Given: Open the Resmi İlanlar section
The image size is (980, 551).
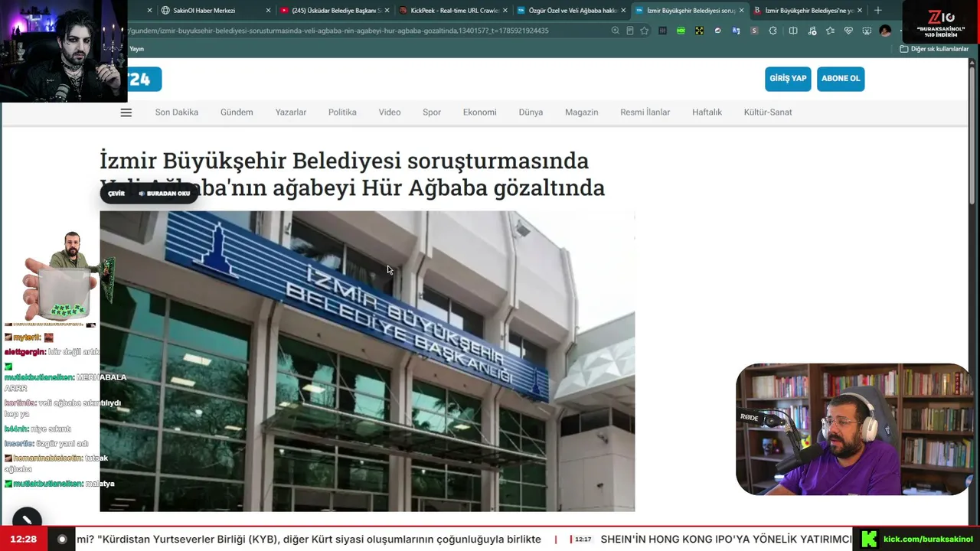Looking at the screenshot, I should (x=645, y=112).
